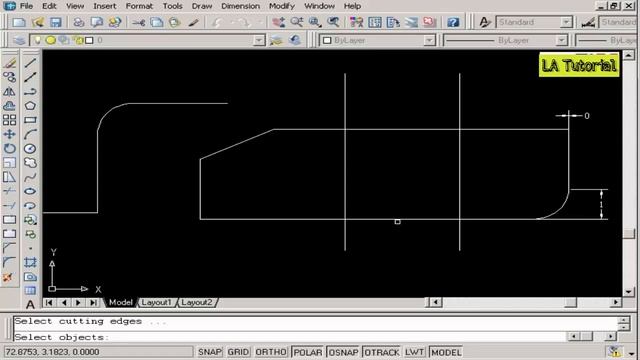
Task: Select the Mirror tool
Action: 9,91
